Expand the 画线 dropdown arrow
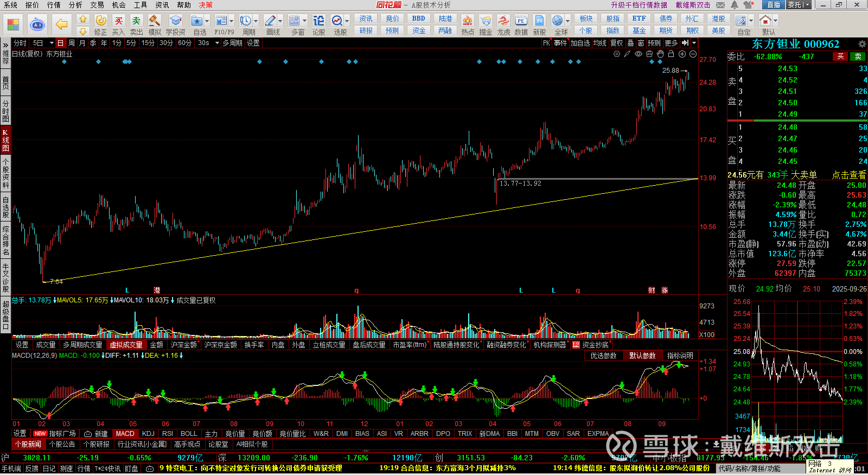Image resolution: width=868 pixels, height=475 pixels. pos(280,21)
